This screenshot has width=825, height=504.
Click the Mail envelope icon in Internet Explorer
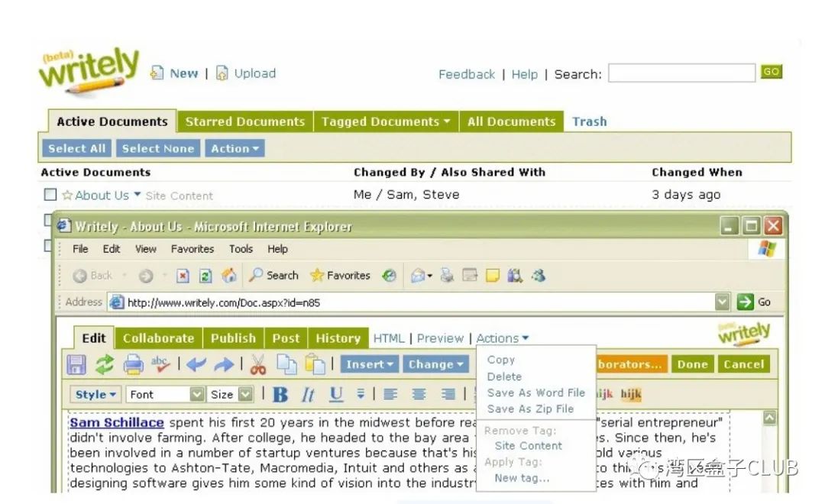[x=419, y=275]
